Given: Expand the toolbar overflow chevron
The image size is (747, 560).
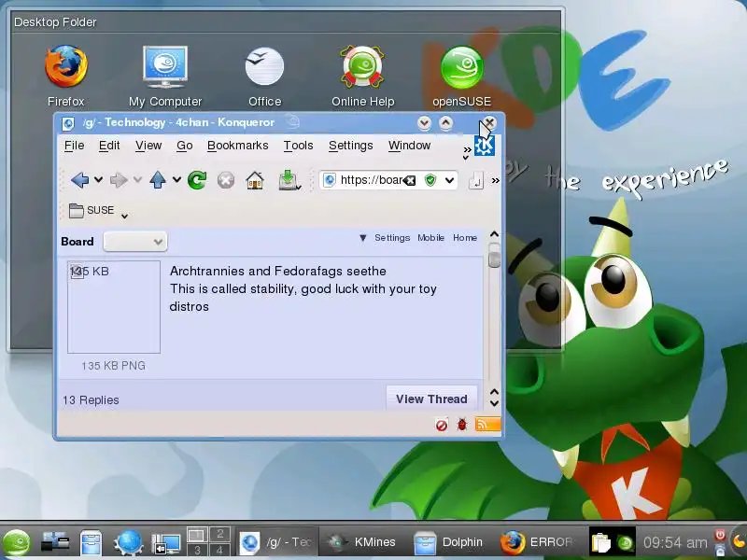Looking at the screenshot, I should pyautogui.click(x=496, y=180).
